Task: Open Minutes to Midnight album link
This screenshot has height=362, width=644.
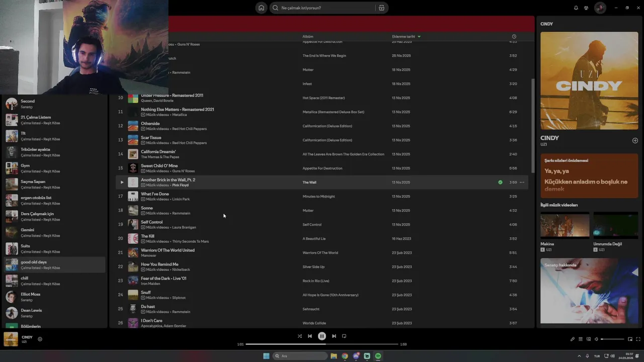Action: 318,197
